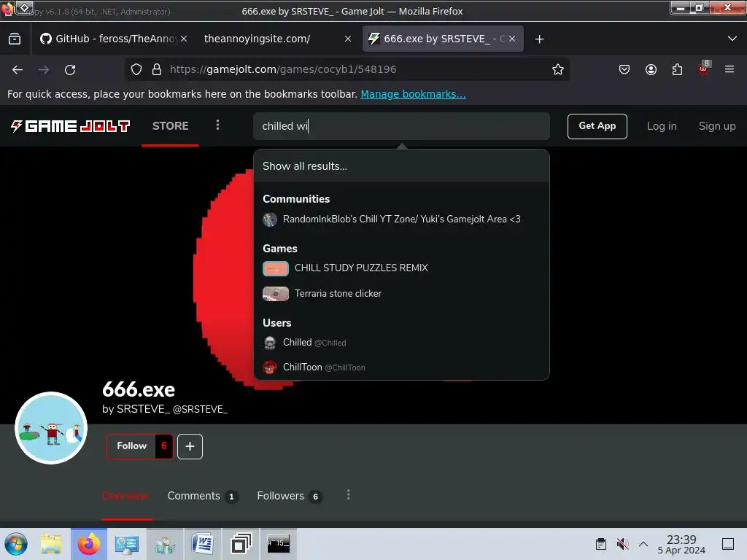Open the CHILL STUDY PUZZLES REMIX game result
This screenshot has width=747, height=560.
point(401,268)
